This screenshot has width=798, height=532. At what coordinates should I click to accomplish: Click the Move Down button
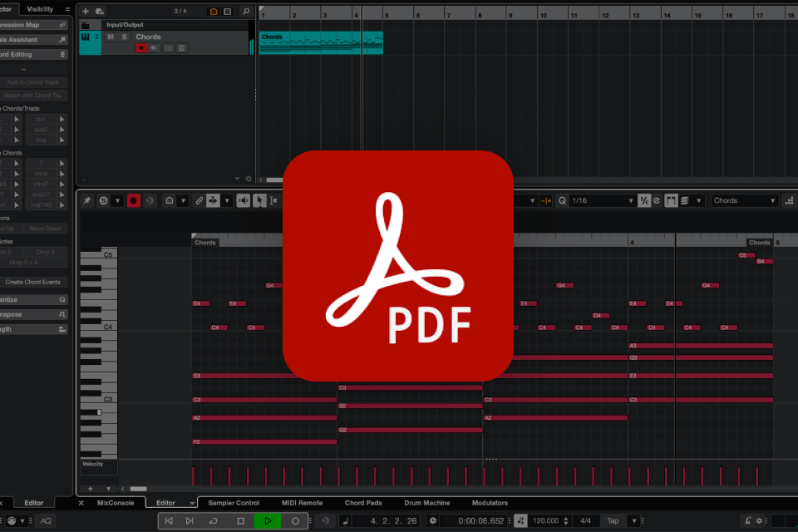[45, 229]
